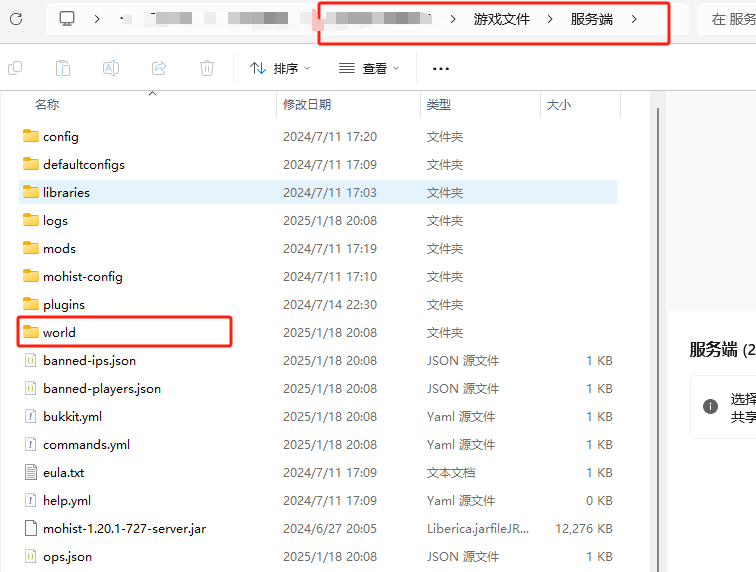Viewport: 756px width, 572px height.
Task: Open the See more ellipsis menu
Action: [441, 68]
